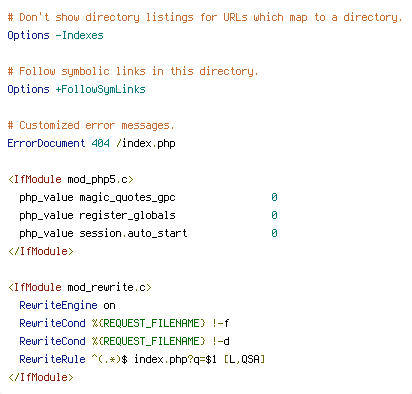412x394 pixels.
Task: Click the [L,QSA] flags text
Action: (244, 359)
